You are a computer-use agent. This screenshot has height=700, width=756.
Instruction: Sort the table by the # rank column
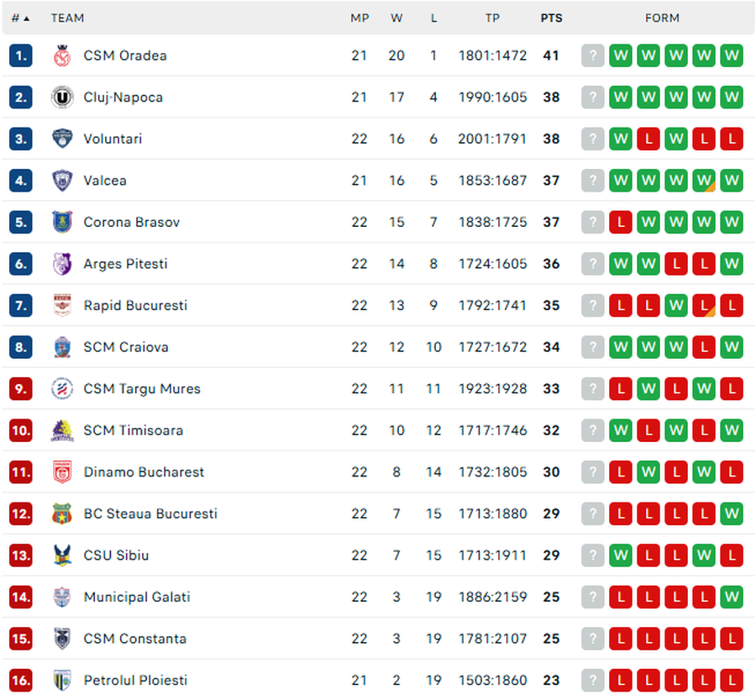pyautogui.click(x=20, y=18)
